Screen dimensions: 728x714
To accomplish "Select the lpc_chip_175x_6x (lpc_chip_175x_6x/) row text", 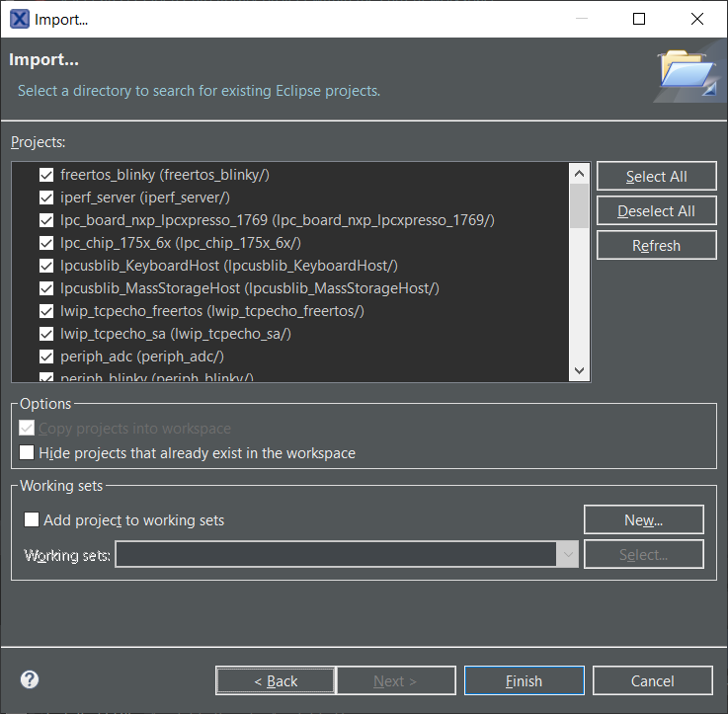I will pyautogui.click(x=181, y=243).
